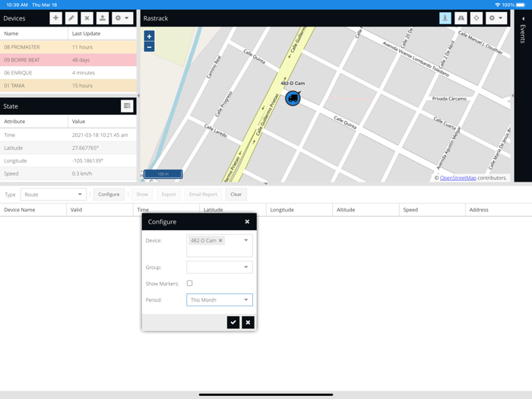Open the State panel attributes list icon
The height and width of the screenshot is (399, 532).
pyautogui.click(x=127, y=106)
